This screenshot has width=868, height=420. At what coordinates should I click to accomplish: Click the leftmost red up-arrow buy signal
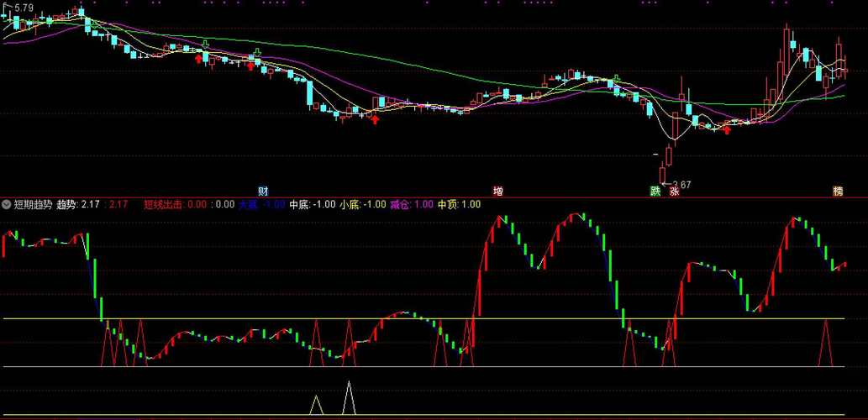pos(198,58)
